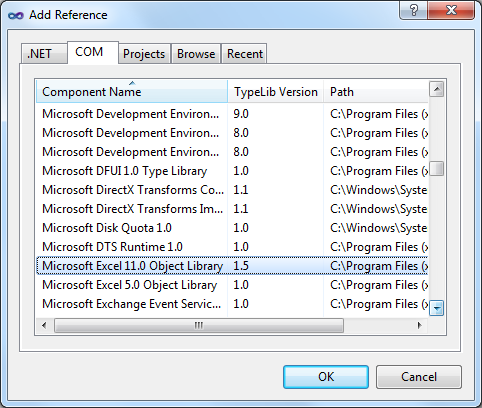The image size is (482, 408).
Task: Click vertical scrollbar up arrow
Action: click(436, 89)
